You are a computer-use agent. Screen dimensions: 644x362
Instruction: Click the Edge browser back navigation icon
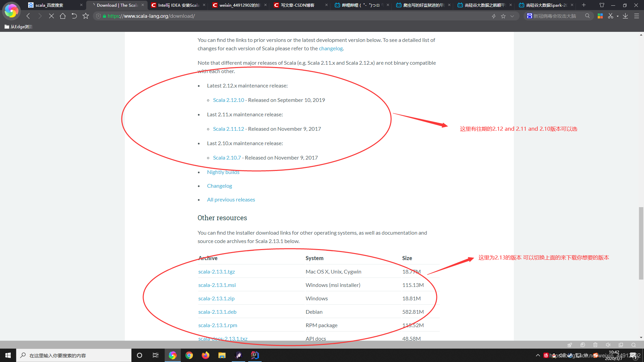(28, 16)
